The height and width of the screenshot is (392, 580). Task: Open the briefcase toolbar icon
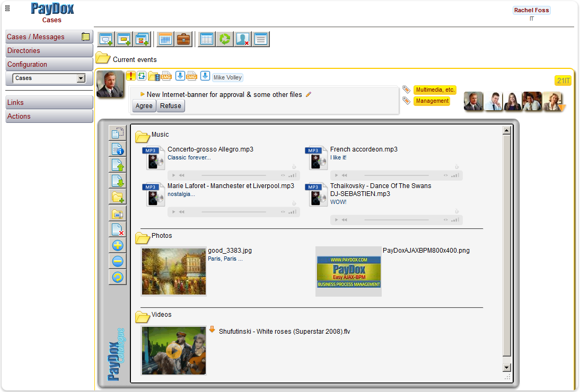click(183, 39)
